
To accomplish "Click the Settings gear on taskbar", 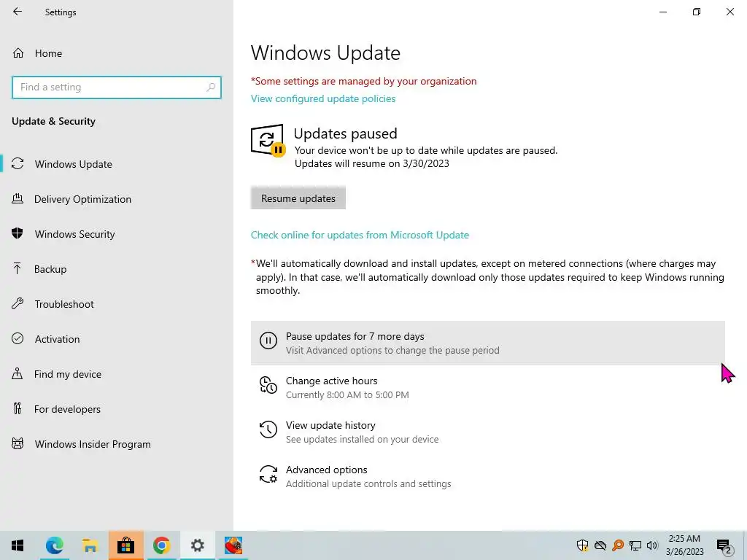I will [197, 545].
